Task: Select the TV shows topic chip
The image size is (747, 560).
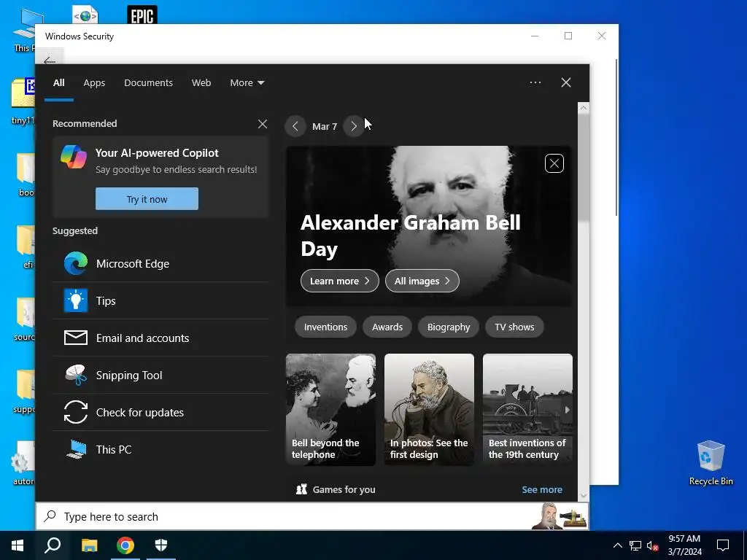Action: tap(514, 327)
